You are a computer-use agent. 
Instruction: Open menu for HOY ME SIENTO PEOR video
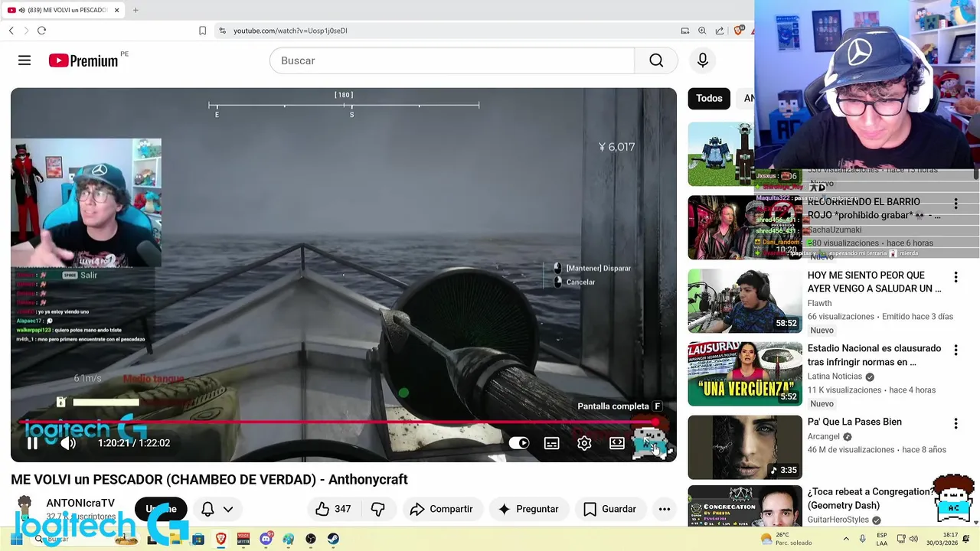click(955, 277)
